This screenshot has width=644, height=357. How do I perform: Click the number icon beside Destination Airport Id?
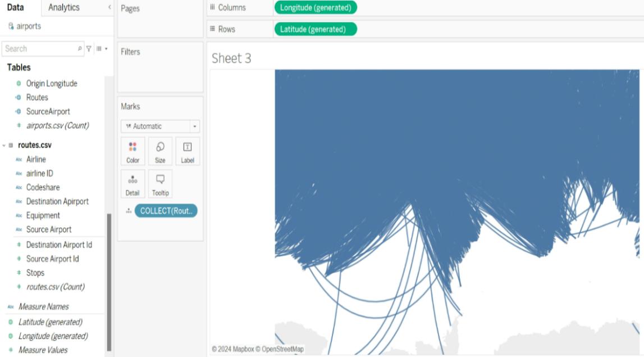pos(19,245)
